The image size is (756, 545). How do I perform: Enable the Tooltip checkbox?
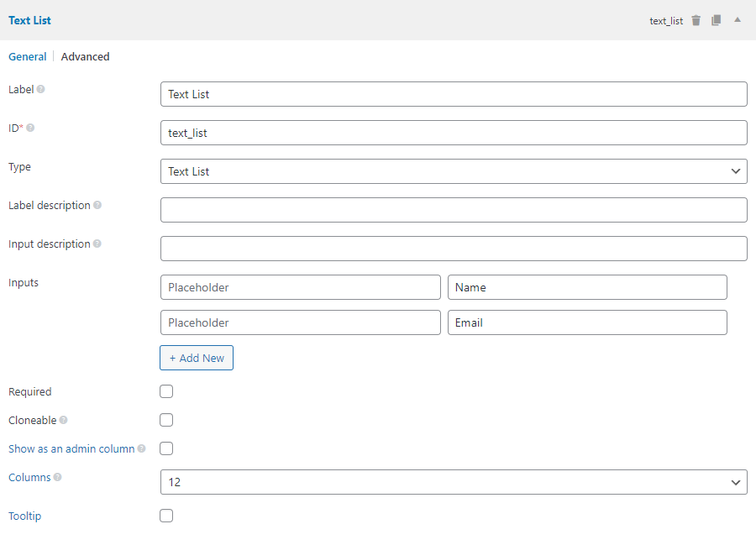(166, 516)
